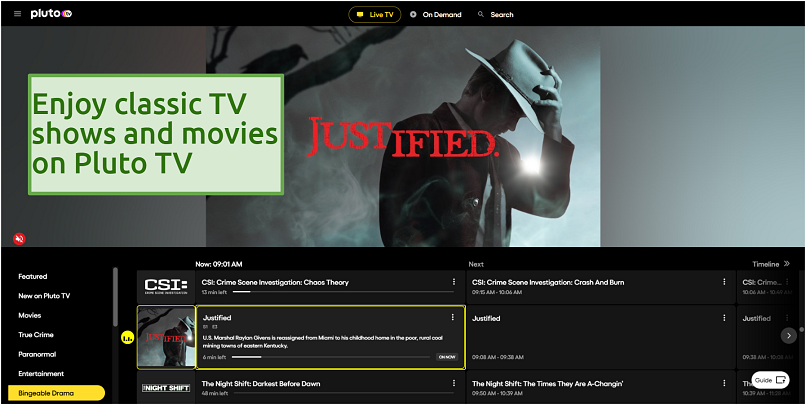The height and width of the screenshot is (405, 806).
Task: Open the hamburger menu
Action: click(17, 14)
